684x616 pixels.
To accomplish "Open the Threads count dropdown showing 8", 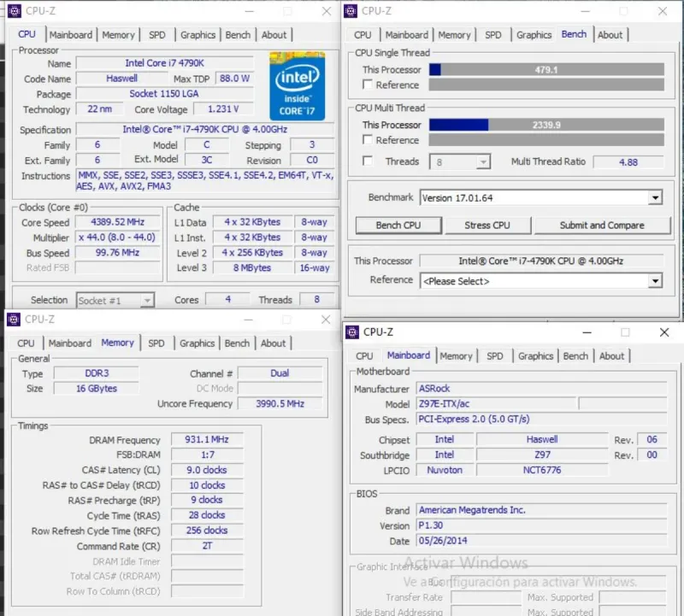I will [x=460, y=162].
